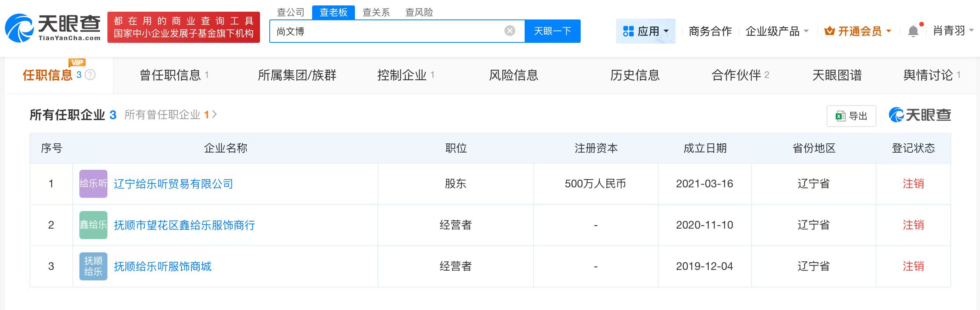Image resolution: width=980 pixels, height=310 pixels.
Task: Click the 鑫给乐 company logo thumbnail
Action: (x=93, y=225)
